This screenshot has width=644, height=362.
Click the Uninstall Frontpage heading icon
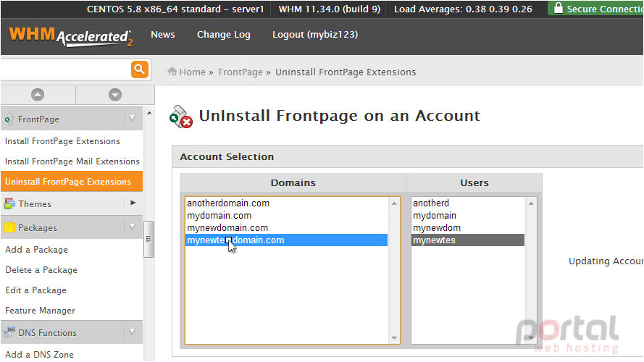180,117
